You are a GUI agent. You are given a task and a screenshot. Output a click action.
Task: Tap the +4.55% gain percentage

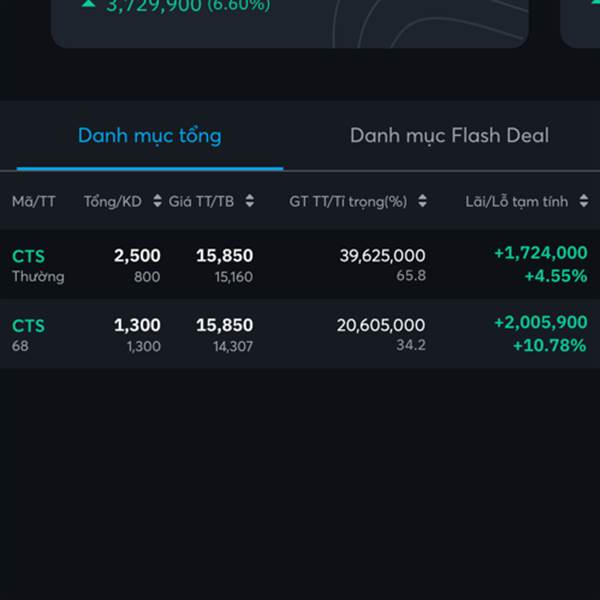coord(556,276)
